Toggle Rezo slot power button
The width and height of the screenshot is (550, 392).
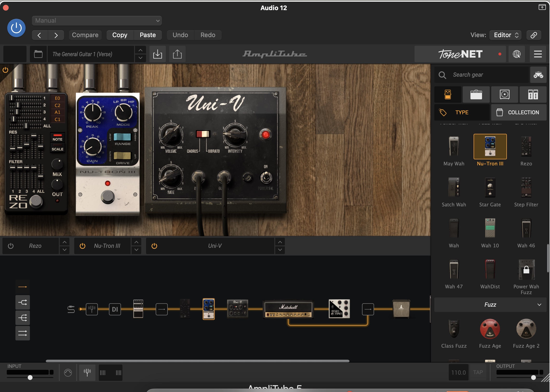pyautogui.click(x=11, y=246)
